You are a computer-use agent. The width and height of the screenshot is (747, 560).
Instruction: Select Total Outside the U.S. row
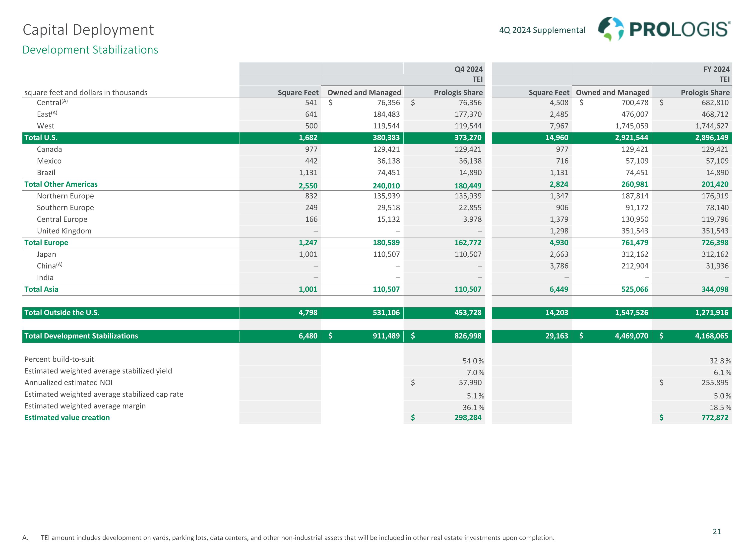[x=62, y=313]
